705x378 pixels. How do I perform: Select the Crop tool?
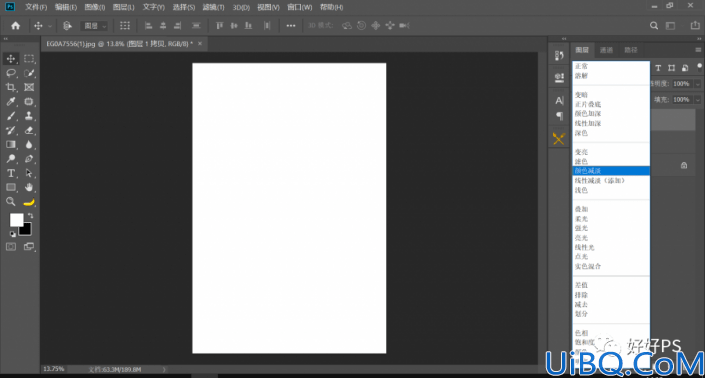point(11,87)
